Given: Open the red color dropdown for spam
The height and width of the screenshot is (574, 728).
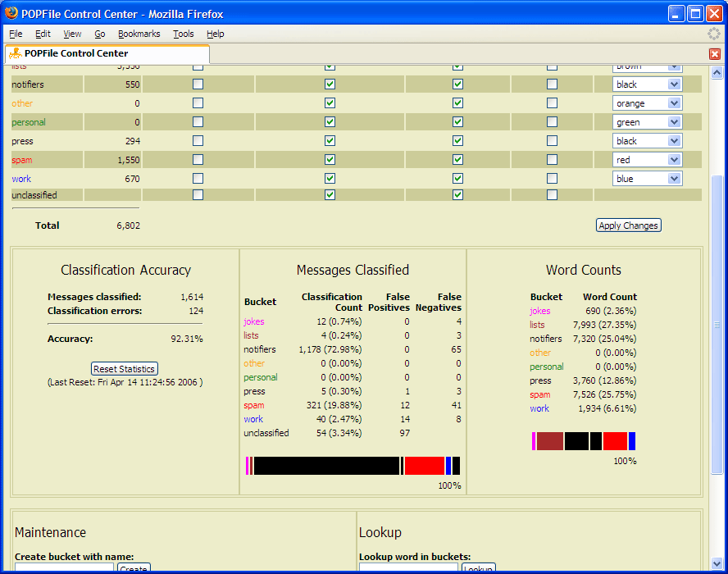Looking at the screenshot, I should (647, 160).
